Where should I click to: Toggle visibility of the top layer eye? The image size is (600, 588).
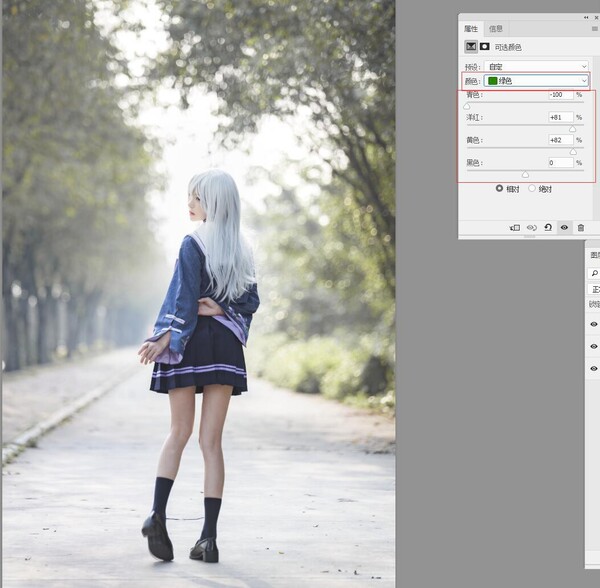coord(593,324)
